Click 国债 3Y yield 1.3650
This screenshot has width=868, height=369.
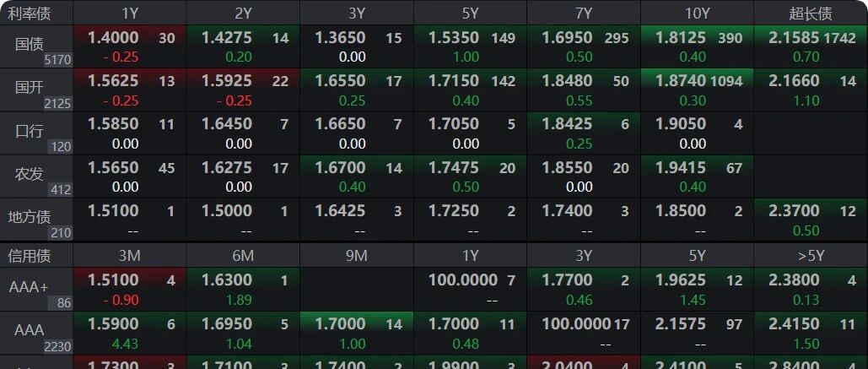tap(341, 38)
